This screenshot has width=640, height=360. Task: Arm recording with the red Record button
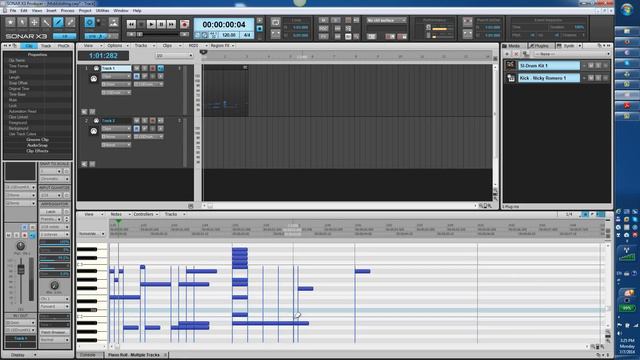click(184, 24)
